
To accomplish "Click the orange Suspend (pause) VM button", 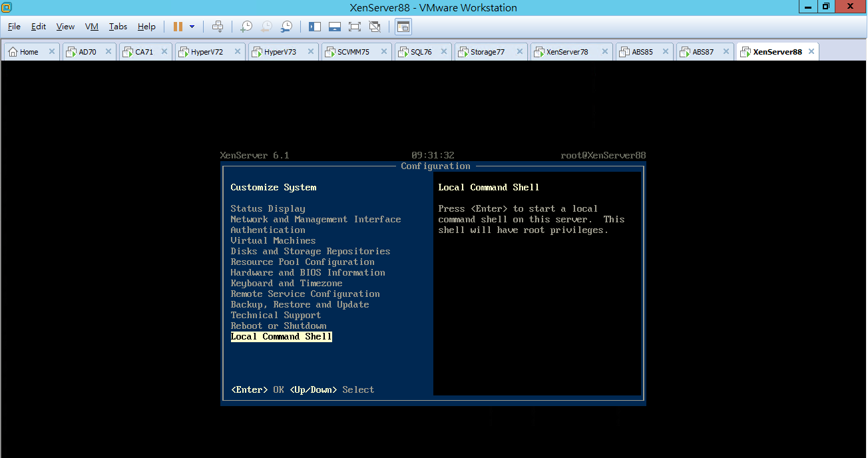I will [x=178, y=27].
